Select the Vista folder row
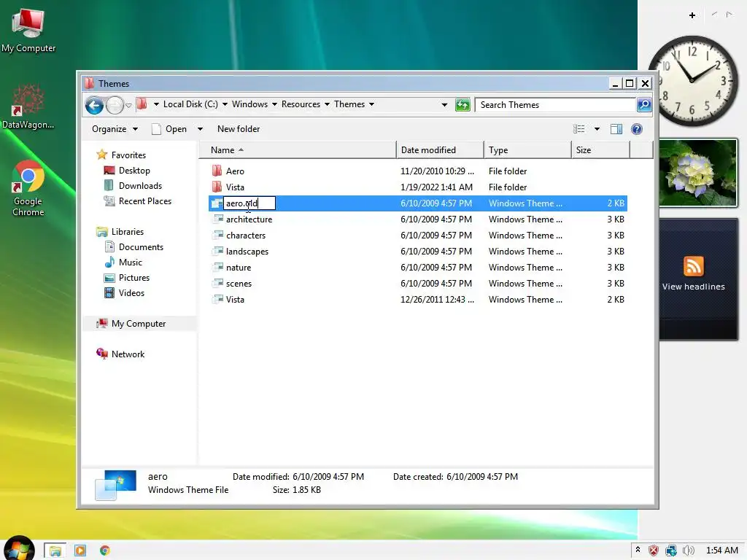This screenshot has height=560, width=747. pyautogui.click(x=418, y=187)
